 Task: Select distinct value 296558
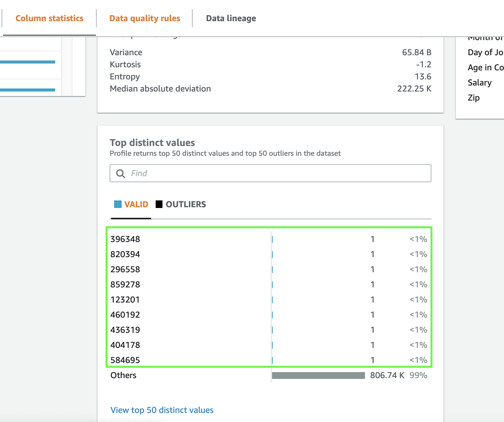125,269
